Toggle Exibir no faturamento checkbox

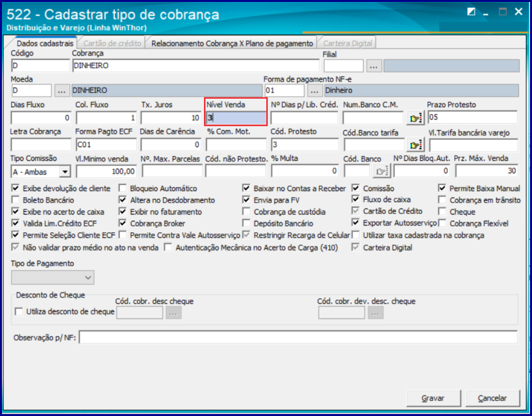(x=123, y=211)
